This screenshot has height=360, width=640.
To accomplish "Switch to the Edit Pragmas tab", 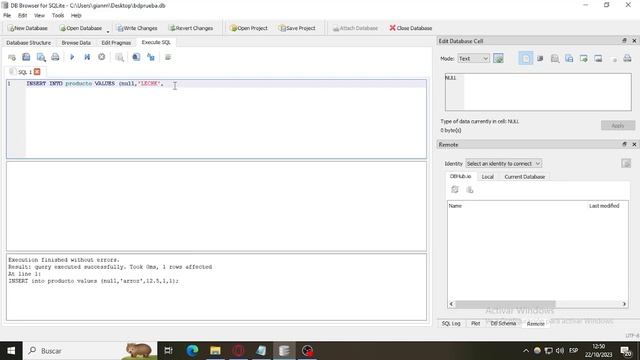I will coord(116,42).
